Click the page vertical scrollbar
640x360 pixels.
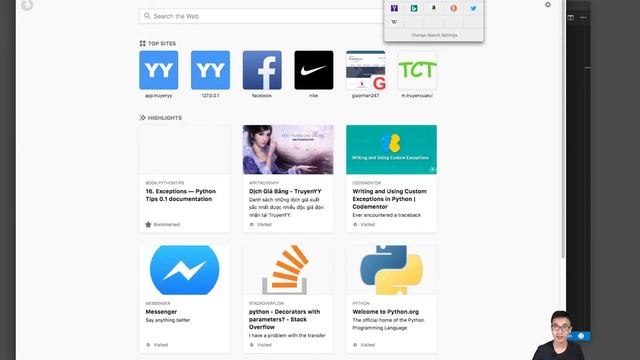(x=563, y=129)
